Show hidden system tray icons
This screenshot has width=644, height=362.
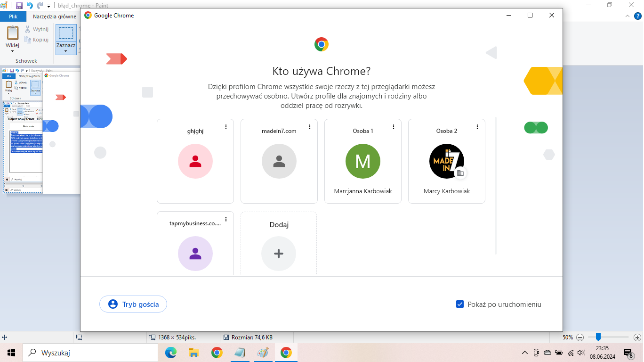[x=525, y=353]
